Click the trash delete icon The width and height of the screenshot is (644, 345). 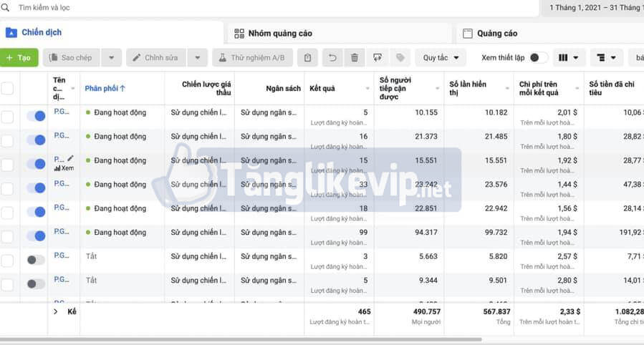click(x=354, y=58)
